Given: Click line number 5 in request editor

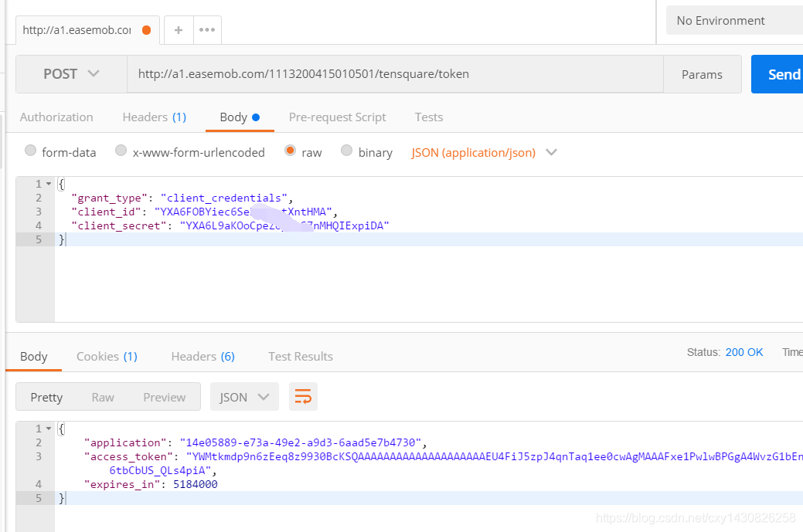Looking at the screenshot, I should coord(39,239).
